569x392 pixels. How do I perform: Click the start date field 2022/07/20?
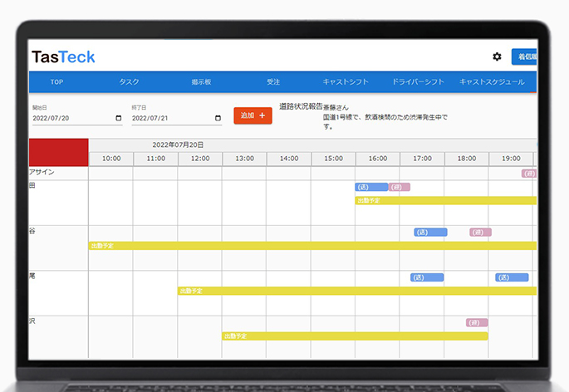[77, 118]
